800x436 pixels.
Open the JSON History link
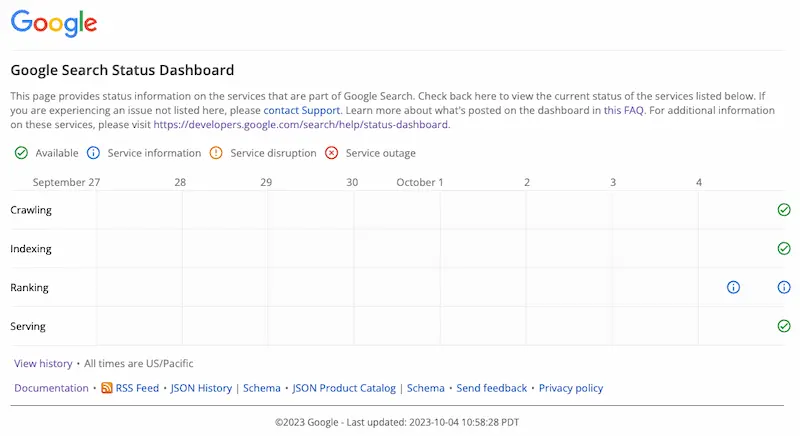[x=201, y=388]
